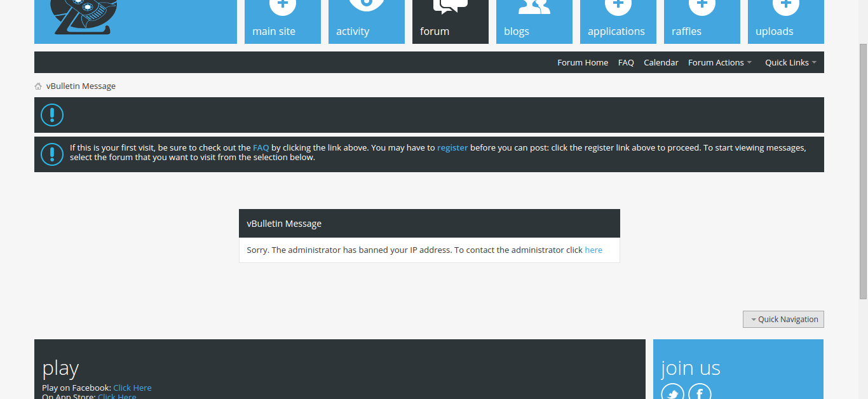
Task: Click the register link in the notice
Action: [x=452, y=147]
